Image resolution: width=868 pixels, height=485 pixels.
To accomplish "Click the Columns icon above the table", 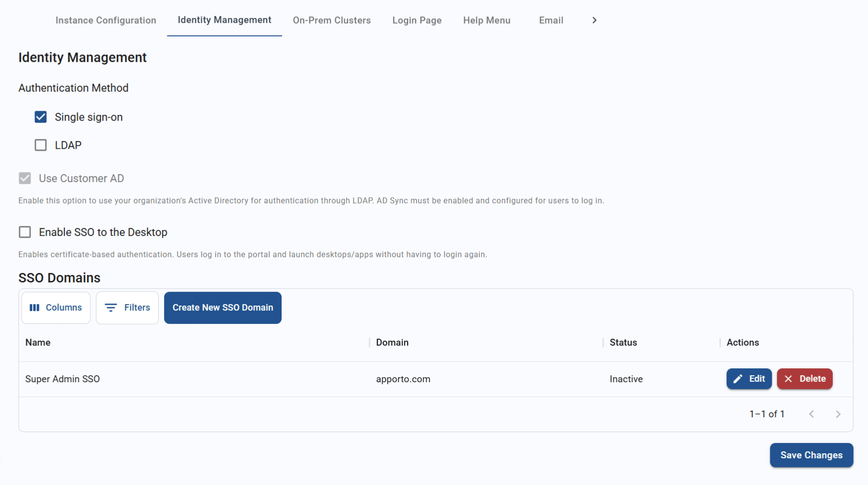I will pyautogui.click(x=35, y=308).
